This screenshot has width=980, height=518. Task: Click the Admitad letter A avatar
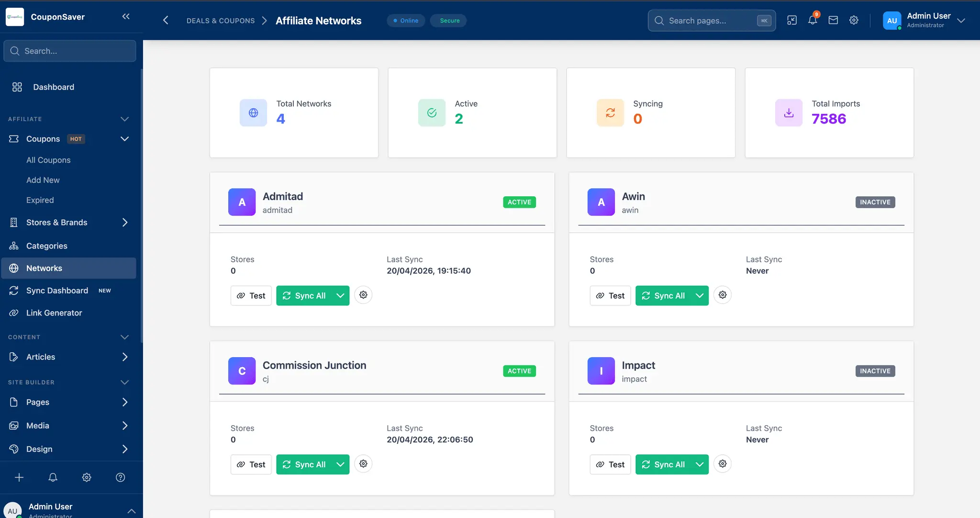click(242, 202)
